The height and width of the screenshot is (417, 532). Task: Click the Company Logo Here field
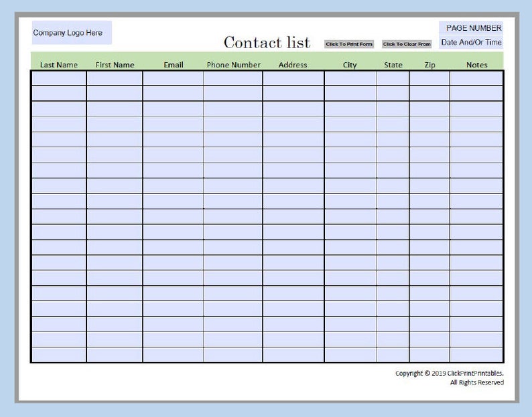click(x=72, y=33)
